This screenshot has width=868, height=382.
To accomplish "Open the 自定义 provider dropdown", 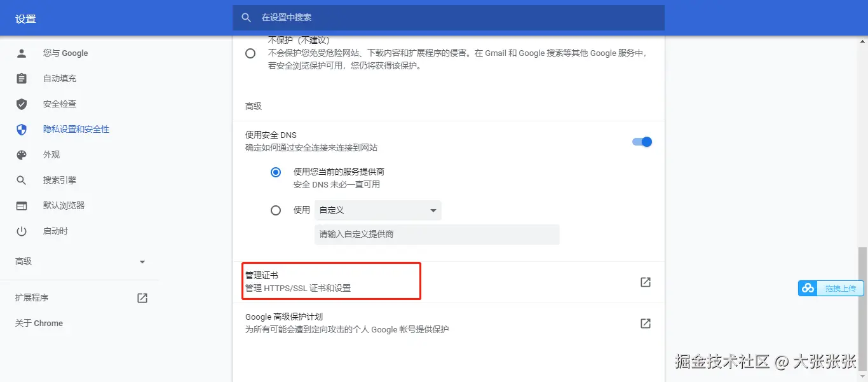I will 378,210.
